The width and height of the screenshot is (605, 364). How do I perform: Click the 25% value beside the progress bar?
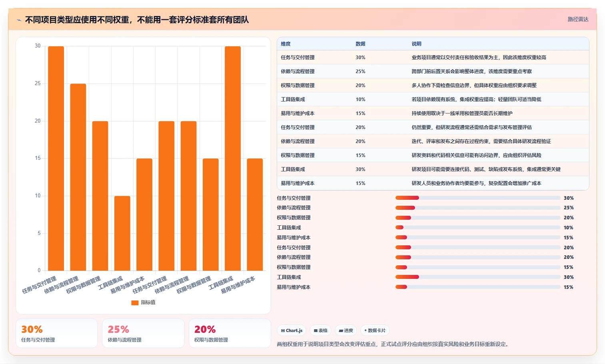pyautogui.click(x=569, y=208)
